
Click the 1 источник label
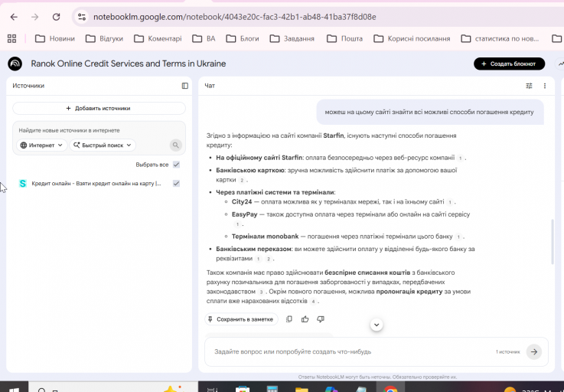(x=508, y=351)
